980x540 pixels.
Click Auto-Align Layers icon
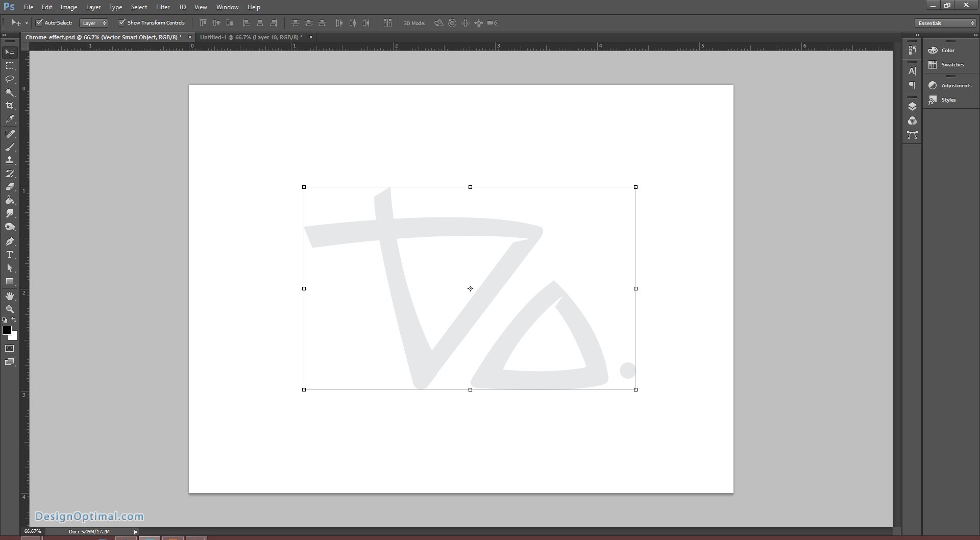coord(387,23)
